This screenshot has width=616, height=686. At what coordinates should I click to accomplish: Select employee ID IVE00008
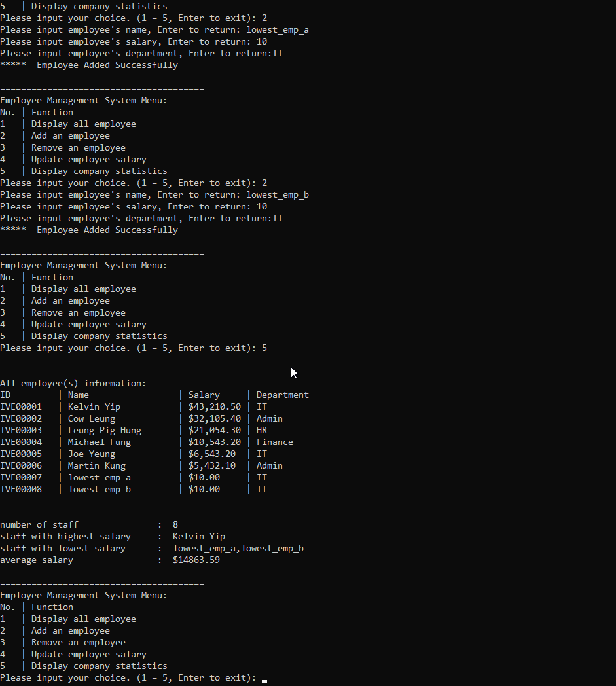(21, 490)
